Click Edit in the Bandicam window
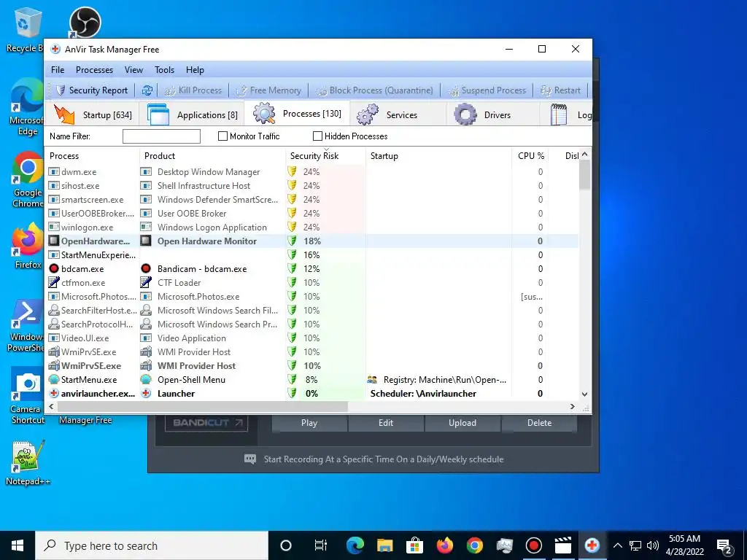 point(386,423)
